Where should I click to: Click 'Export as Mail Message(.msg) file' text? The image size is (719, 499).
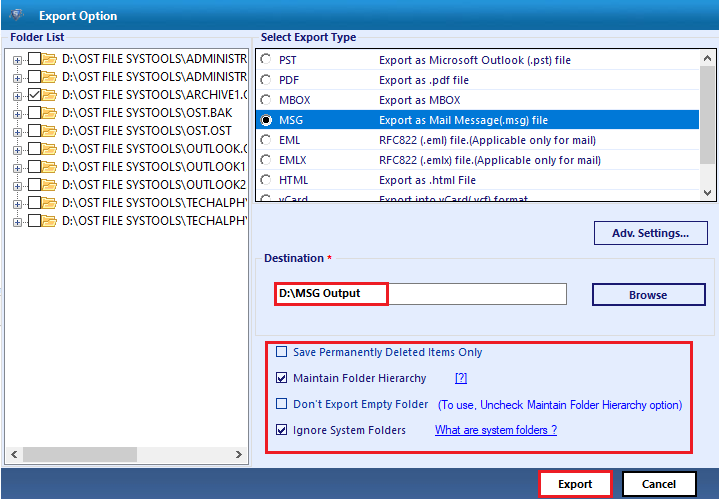463,120
